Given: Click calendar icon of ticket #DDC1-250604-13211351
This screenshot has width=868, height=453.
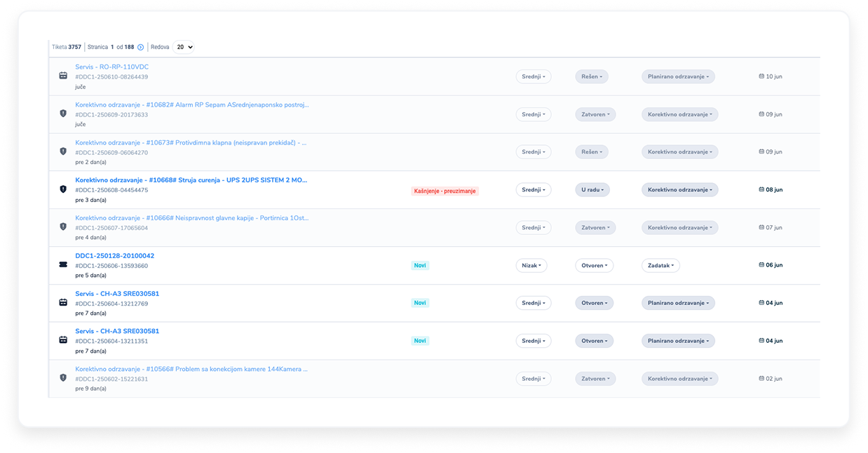Looking at the screenshot, I should [63, 340].
